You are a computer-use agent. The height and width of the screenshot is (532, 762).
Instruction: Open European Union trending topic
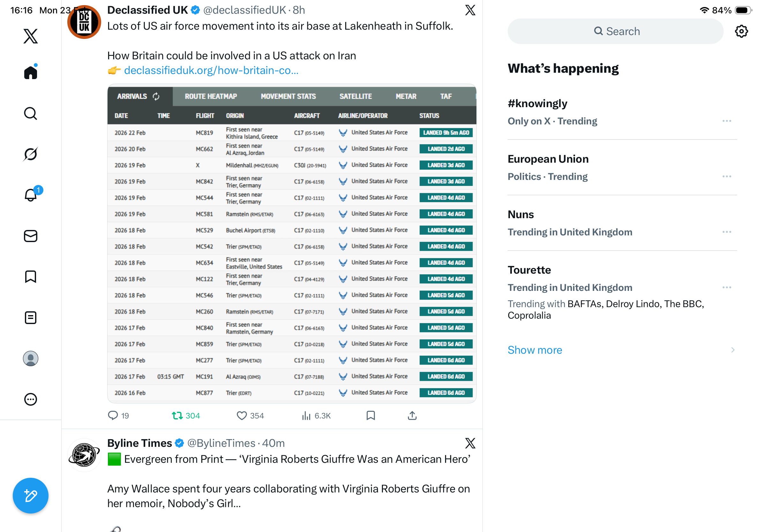(548, 159)
